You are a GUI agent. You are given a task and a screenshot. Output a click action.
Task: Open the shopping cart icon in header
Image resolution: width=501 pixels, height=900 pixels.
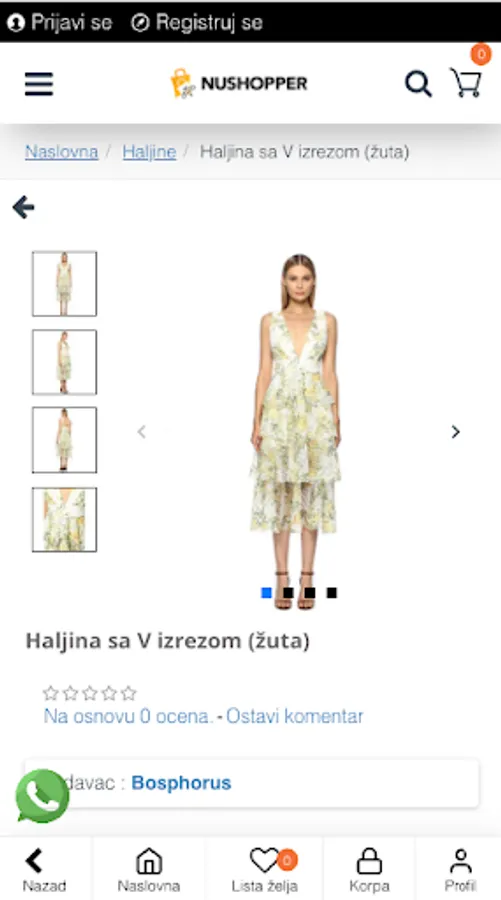[466, 83]
